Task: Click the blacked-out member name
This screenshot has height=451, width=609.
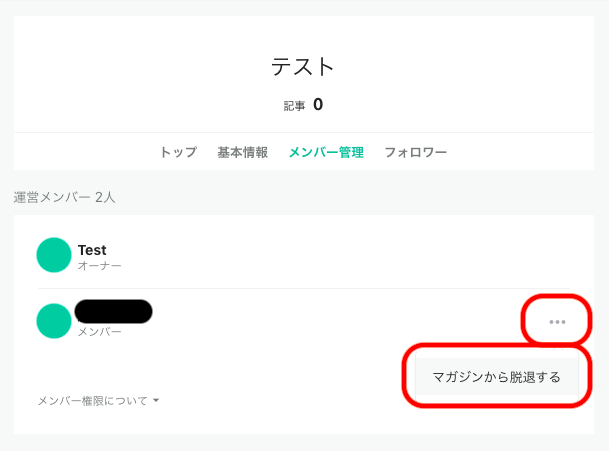Action: [114, 311]
